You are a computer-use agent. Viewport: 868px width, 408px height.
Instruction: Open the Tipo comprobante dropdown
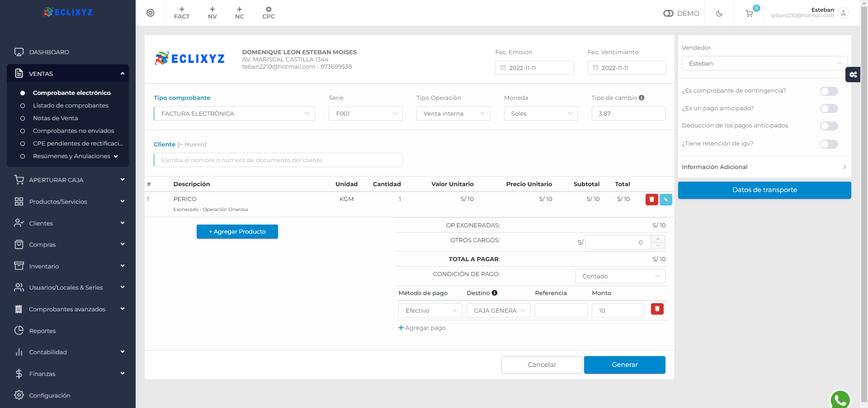pos(234,113)
